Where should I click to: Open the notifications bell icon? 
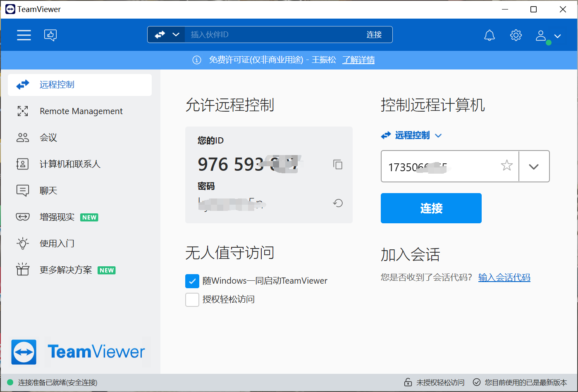click(x=490, y=36)
